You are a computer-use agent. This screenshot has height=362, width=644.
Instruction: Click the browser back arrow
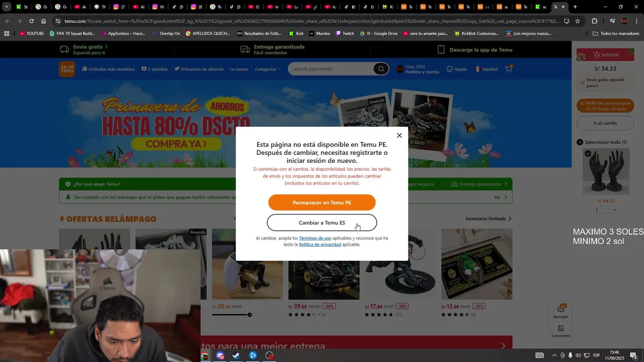click(x=7, y=21)
